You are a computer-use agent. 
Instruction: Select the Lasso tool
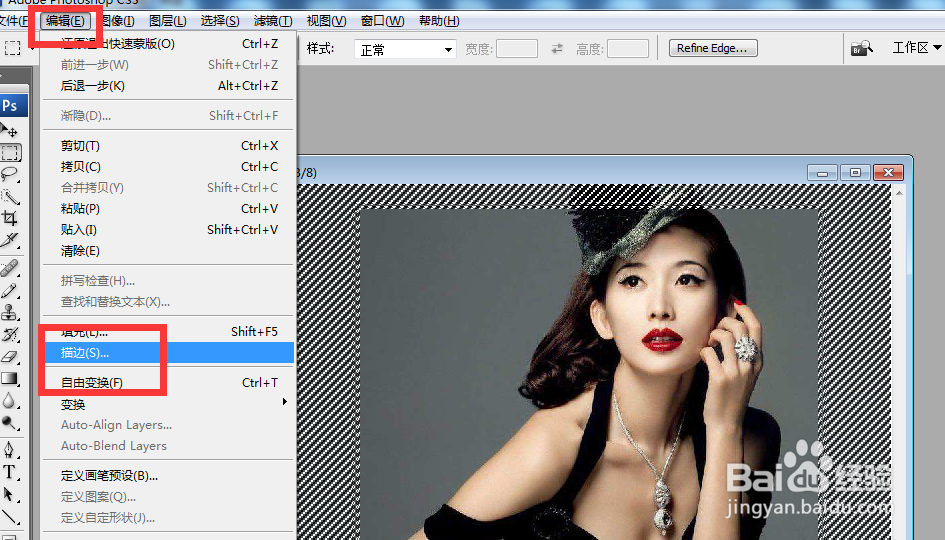10,175
